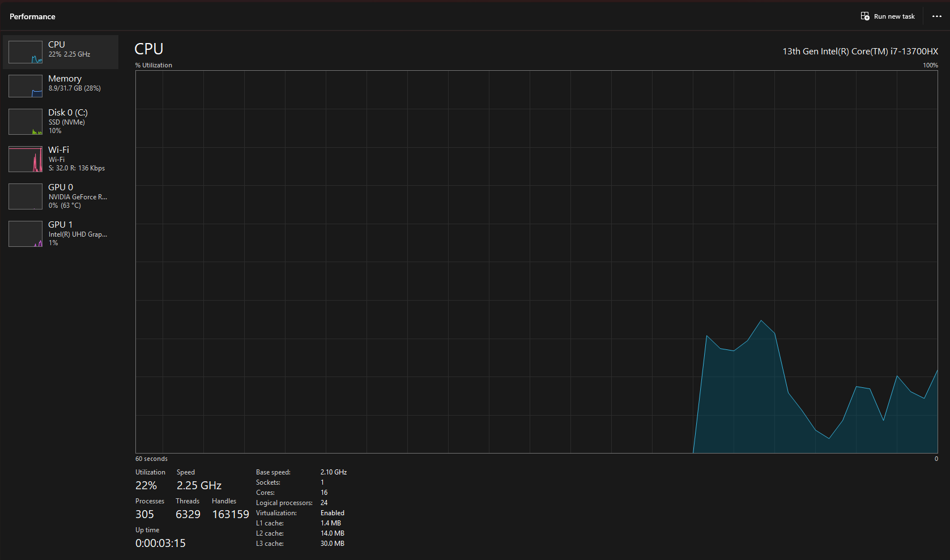Switch to the Memory performance entry
Image resolution: width=950 pixels, height=560 pixels.
(x=61, y=86)
